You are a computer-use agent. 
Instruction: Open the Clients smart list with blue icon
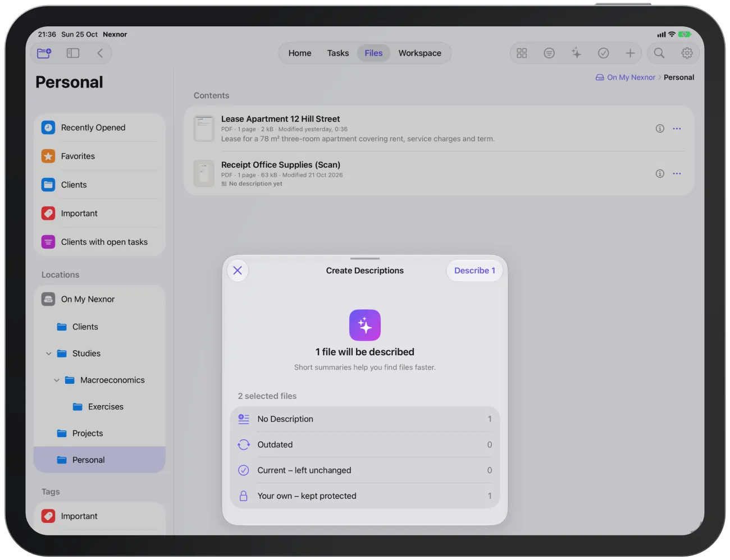click(x=99, y=185)
